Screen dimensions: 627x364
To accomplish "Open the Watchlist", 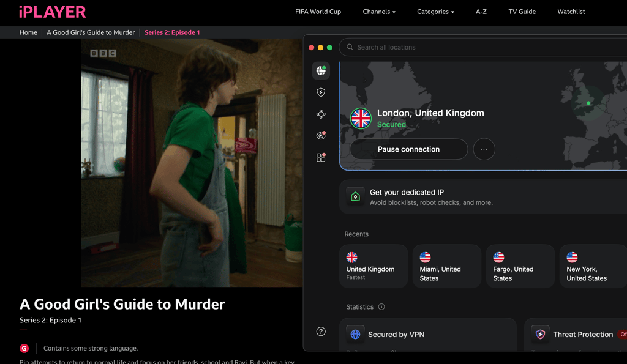I will (571, 12).
